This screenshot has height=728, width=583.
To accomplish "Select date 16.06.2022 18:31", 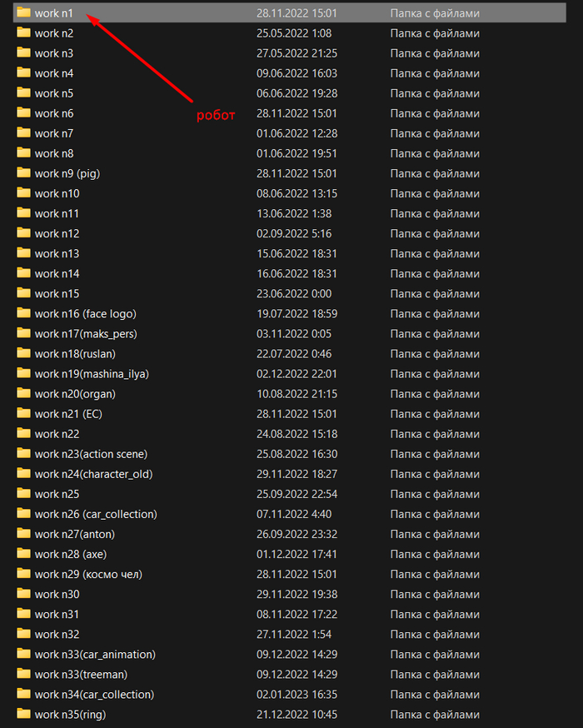I will [x=297, y=273].
